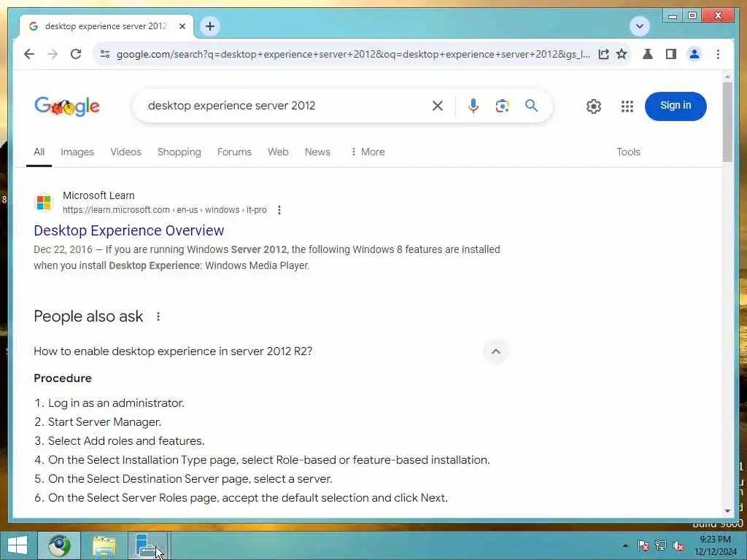
Task: Click the address bar URL
Action: point(352,54)
